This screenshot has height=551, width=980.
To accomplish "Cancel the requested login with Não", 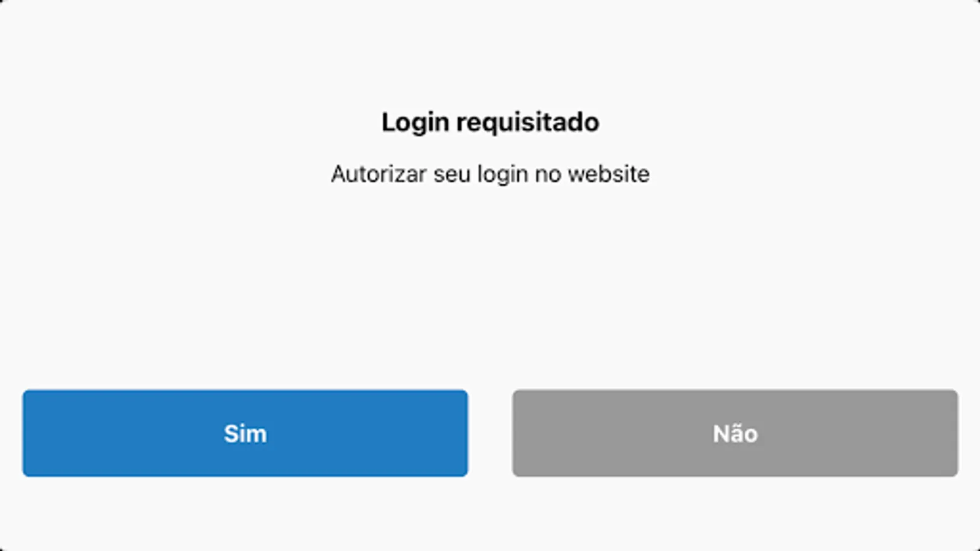I will coord(735,433).
